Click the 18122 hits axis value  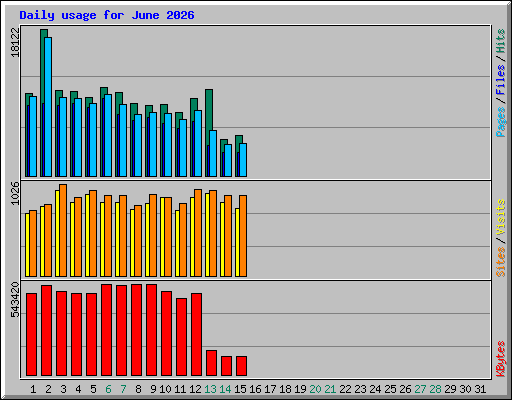(x=15, y=42)
